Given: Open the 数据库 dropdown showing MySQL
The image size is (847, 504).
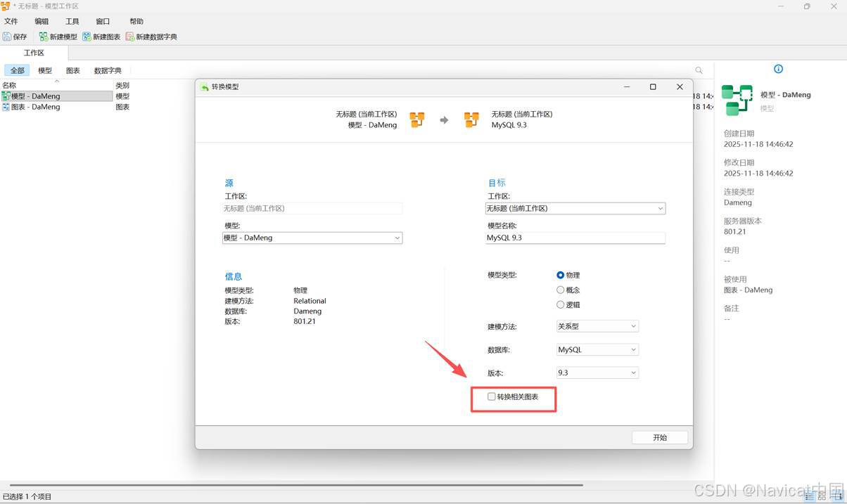Looking at the screenshot, I should [x=597, y=349].
